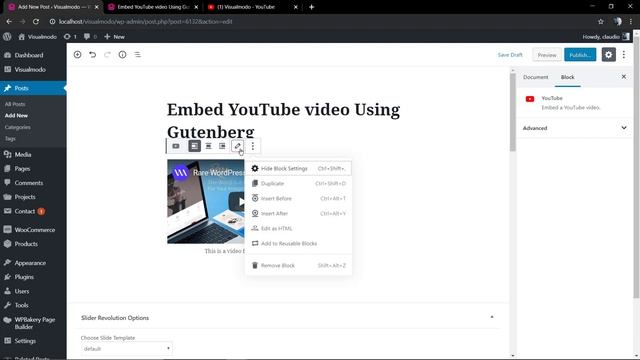This screenshot has width=640, height=360.
Task: Open Categories submenu link
Action: click(x=18, y=127)
